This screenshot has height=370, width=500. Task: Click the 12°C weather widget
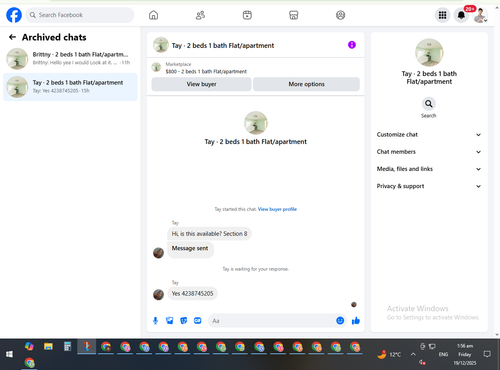click(389, 354)
